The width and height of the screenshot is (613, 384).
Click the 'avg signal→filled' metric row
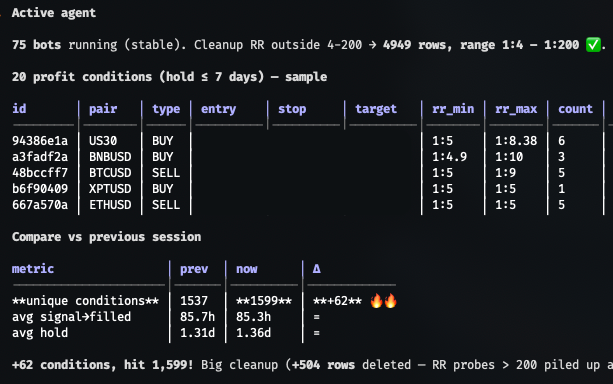[x=72, y=317]
